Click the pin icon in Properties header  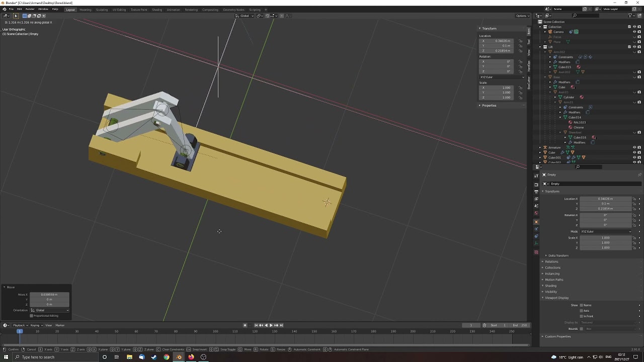click(x=639, y=174)
